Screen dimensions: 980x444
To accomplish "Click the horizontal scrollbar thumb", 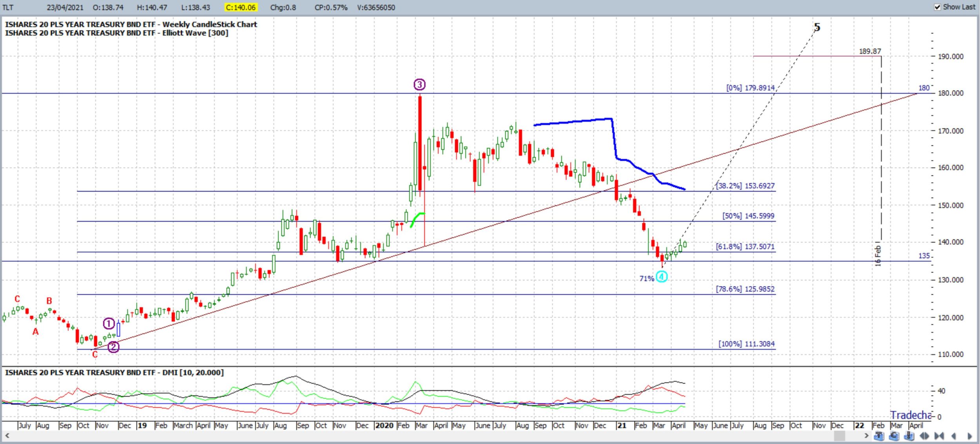I will 840,436.
